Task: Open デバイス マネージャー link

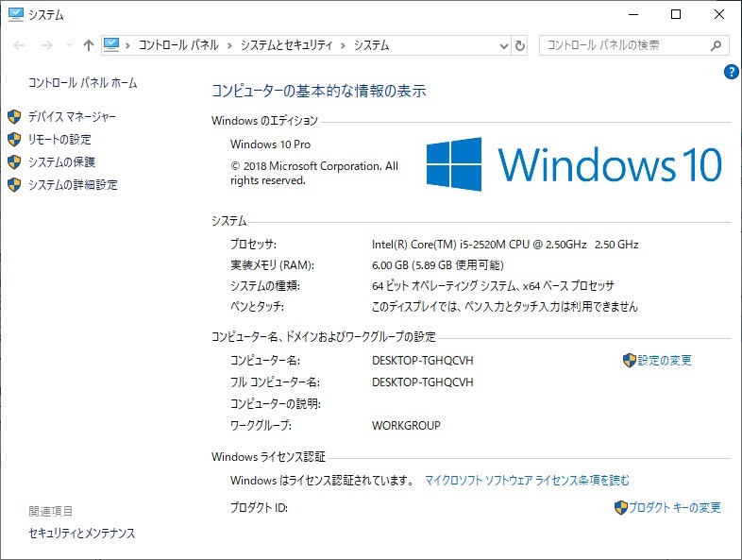Action: tap(72, 116)
